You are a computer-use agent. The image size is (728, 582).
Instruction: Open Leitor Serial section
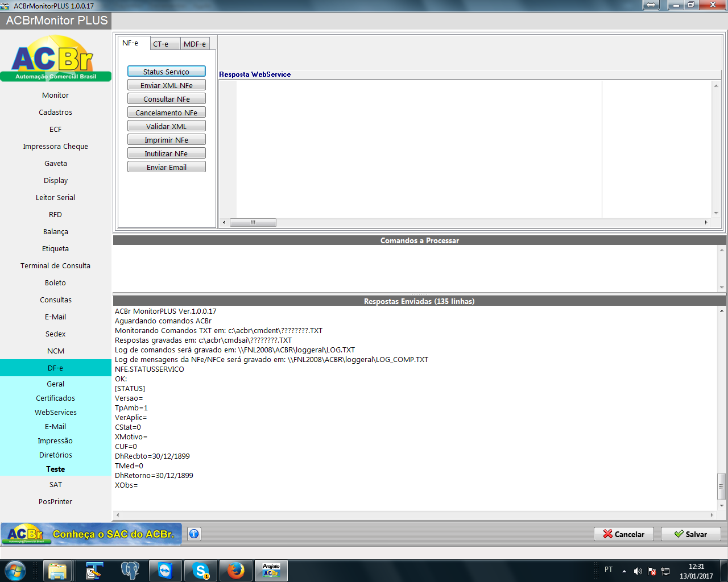click(56, 197)
